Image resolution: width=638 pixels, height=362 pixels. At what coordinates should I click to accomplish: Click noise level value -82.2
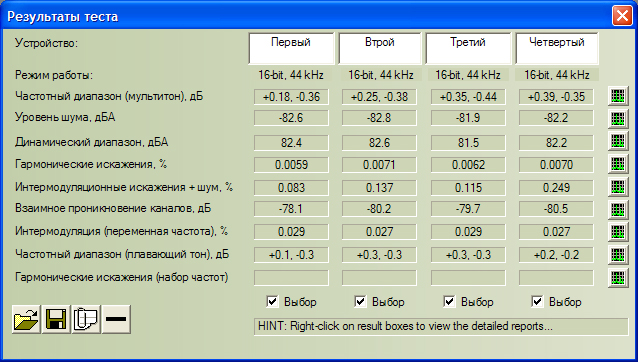click(556, 118)
